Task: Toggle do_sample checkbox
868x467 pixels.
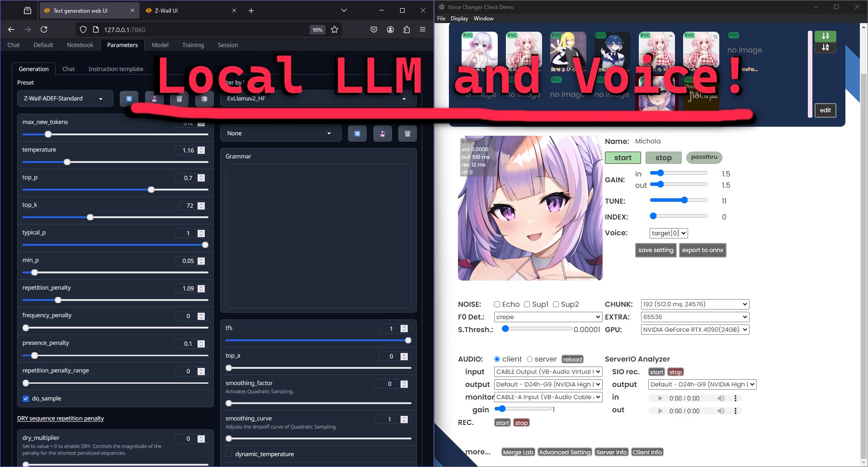Action: coord(26,399)
